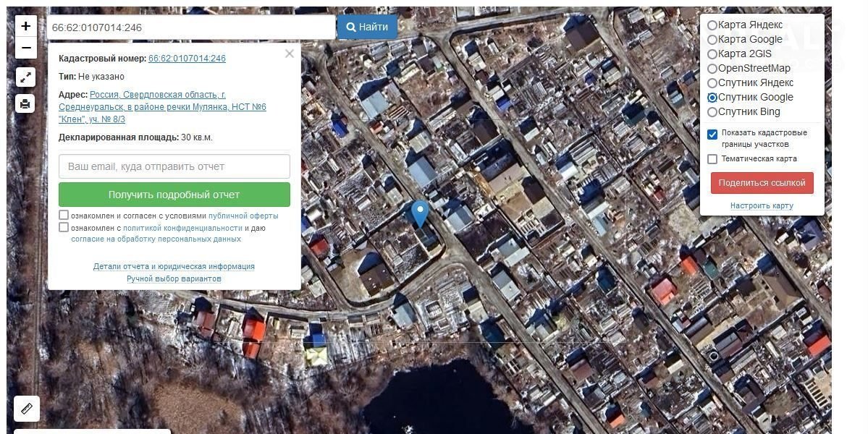Click the Найти search button

(x=367, y=27)
